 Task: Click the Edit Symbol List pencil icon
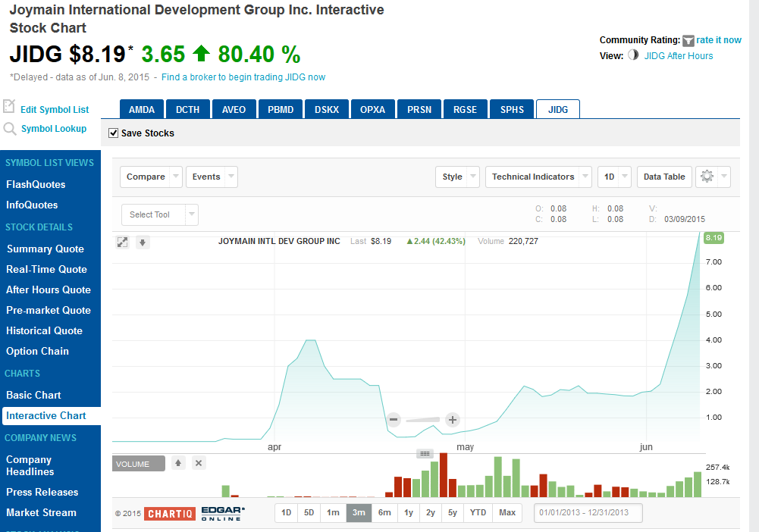[11, 108]
